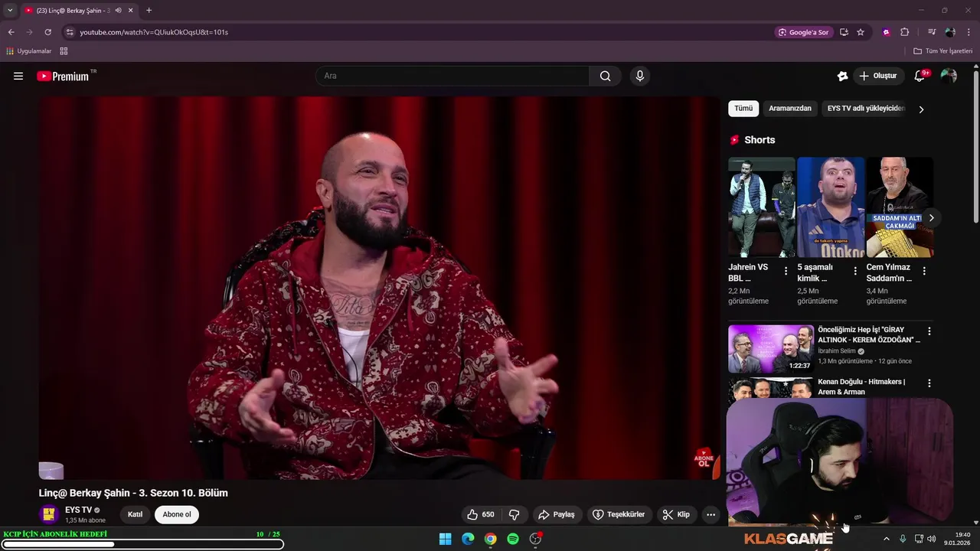Open Cem Yılmaz Saddam'ın short thumbnail
Screen dimensions: 980x551
point(900,207)
